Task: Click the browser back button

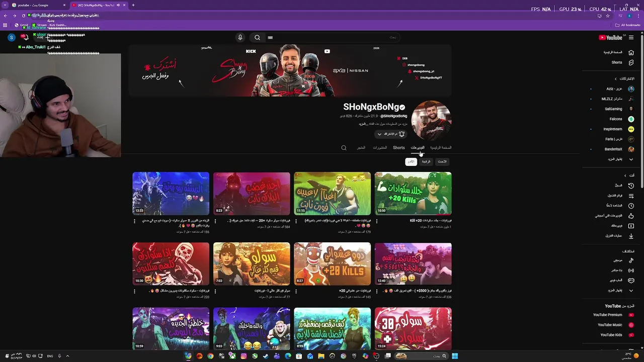Action: 6,16
